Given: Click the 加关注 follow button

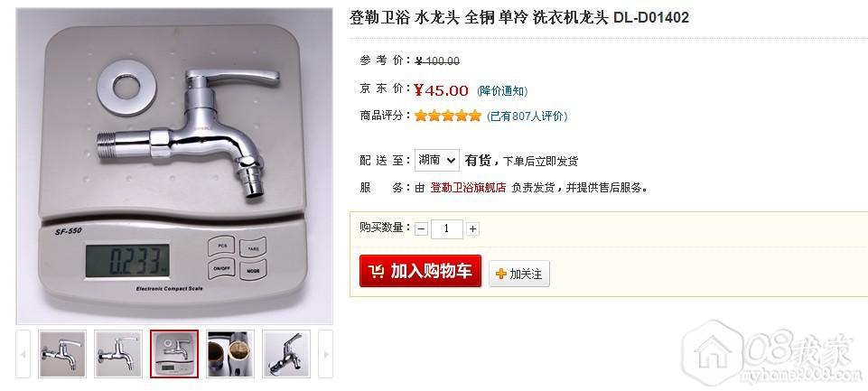Looking at the screenshot, I should coord(519,274).
